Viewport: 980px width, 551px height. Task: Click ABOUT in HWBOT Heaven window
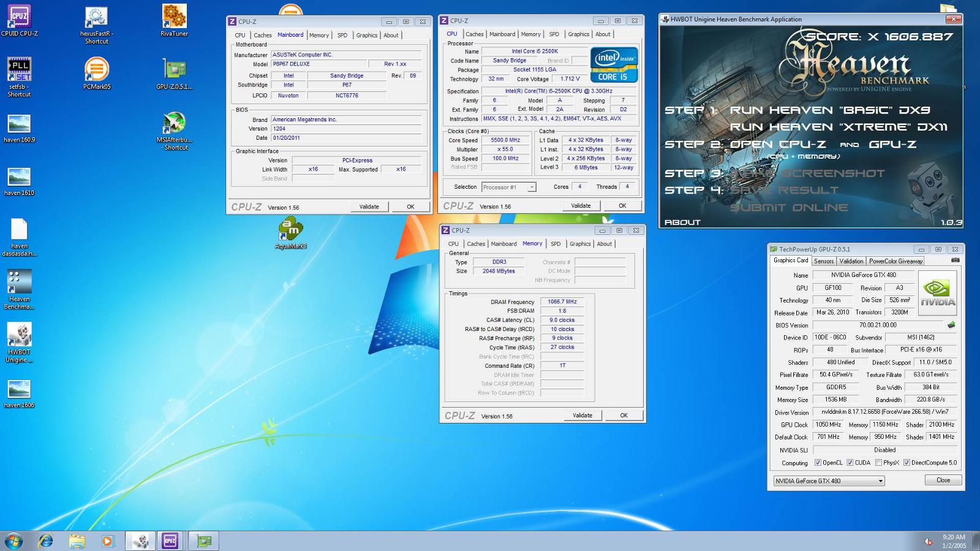[x=682, y=222]
